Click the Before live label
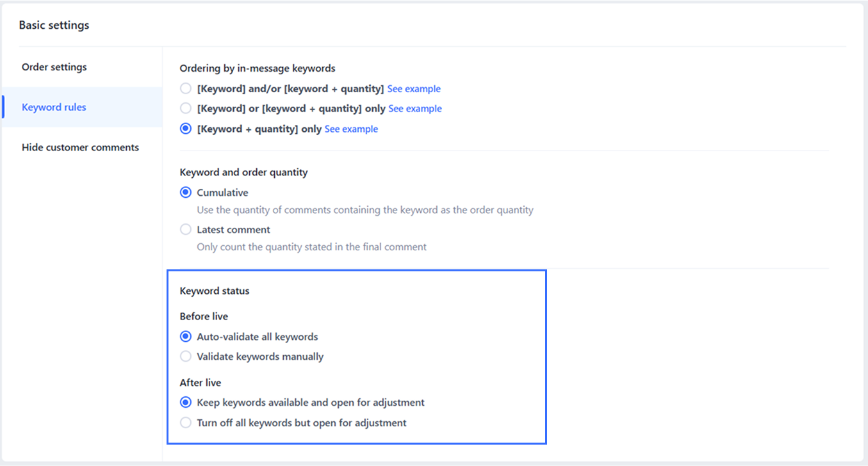The image size is (868, 466). 204,316
